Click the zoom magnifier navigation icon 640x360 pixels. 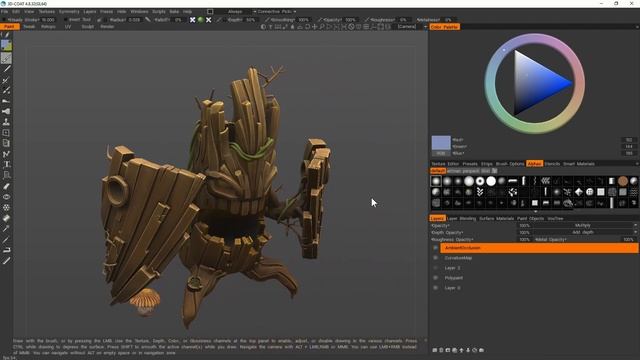pyautogui.click(x=322, y=27)
